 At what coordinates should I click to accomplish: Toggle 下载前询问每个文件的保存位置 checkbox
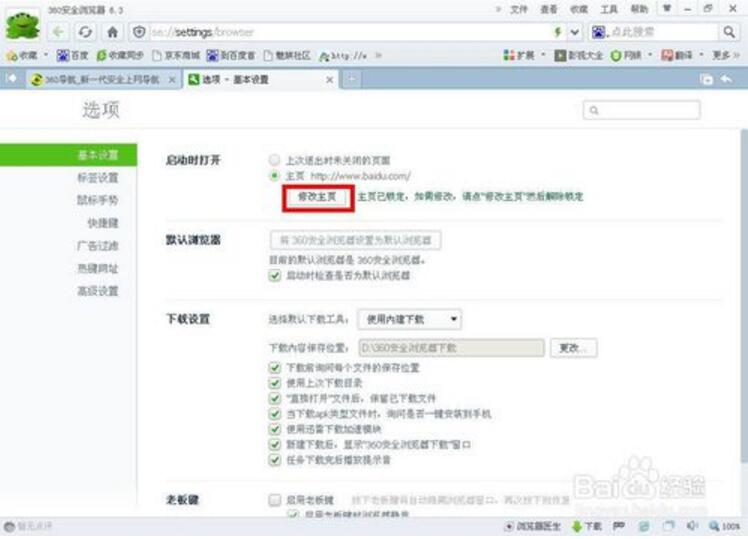274,368
